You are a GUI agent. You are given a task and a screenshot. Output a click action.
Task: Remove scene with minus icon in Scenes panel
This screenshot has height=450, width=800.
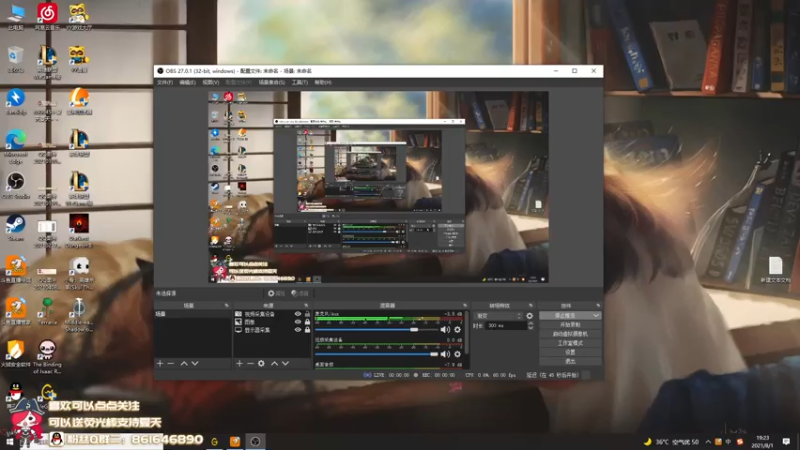[171, 363]
